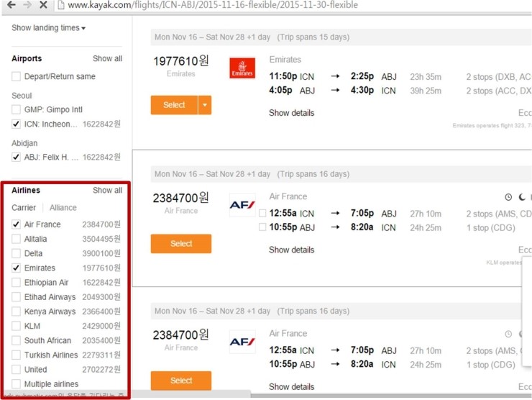Open the dropdown arrow beside the Emirates Select button
This screenshot has height=400, width=532.
205,105
